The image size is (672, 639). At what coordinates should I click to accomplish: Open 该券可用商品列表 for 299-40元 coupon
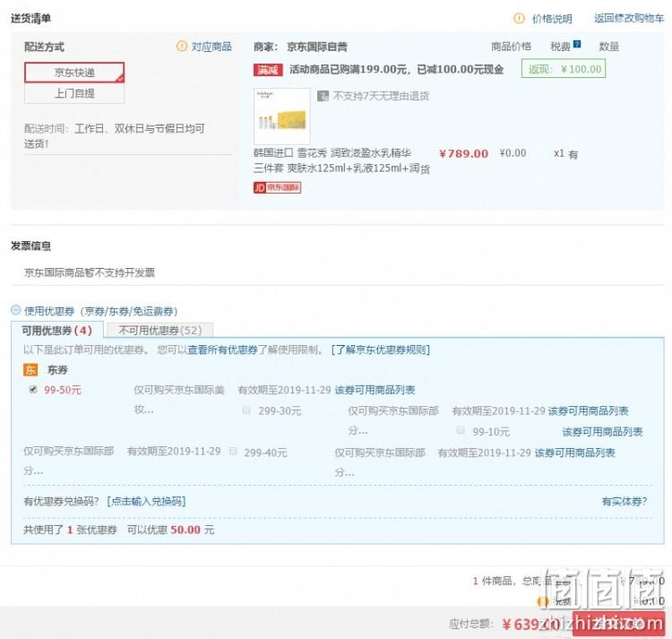tap(574, 453)
